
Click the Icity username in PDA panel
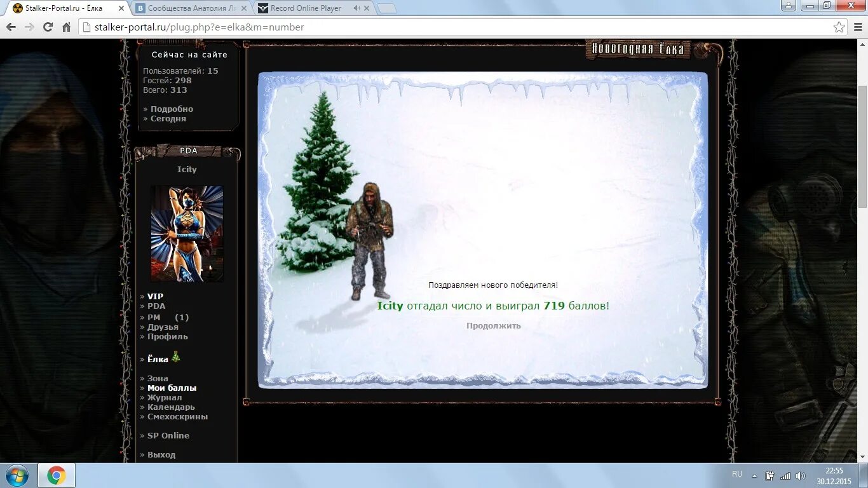pyautogui.click(x=187, y=169)
